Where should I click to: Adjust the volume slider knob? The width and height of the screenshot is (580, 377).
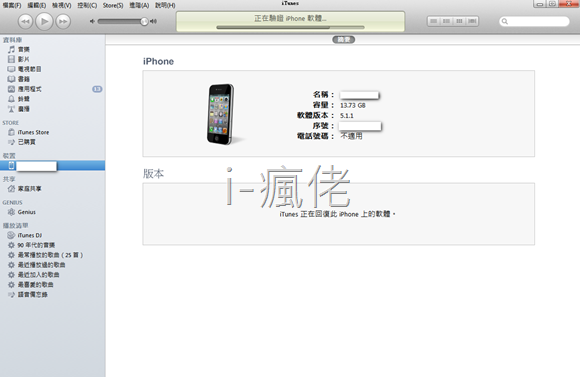144,21
